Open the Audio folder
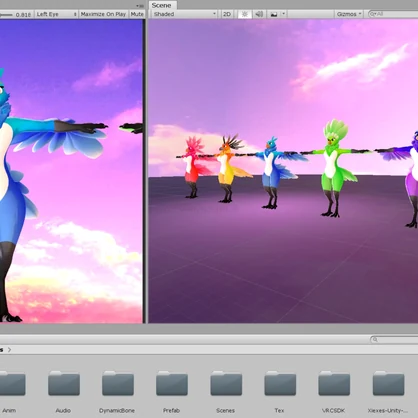 point(64,383)
